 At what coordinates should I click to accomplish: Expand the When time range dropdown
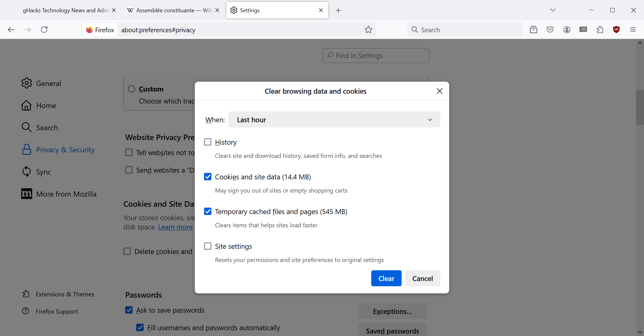[334, 120]
